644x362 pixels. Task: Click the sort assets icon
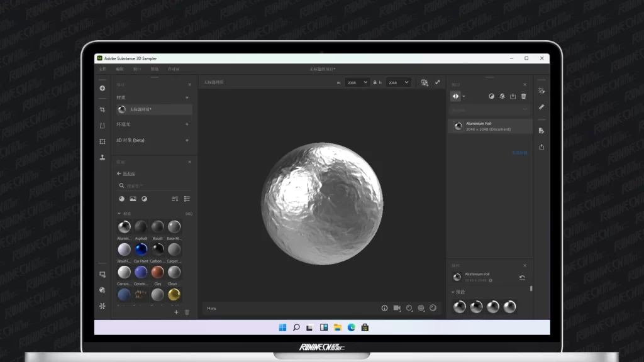[175, 199]
